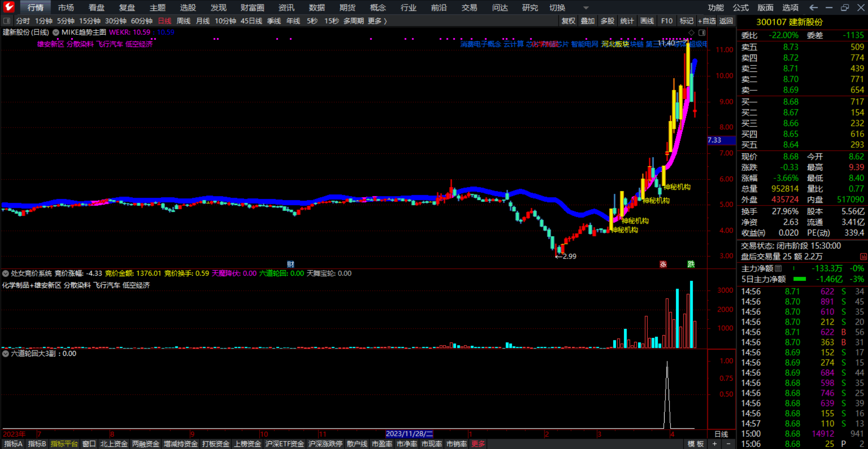868x449 pixels.
Task: Click the 画线 button
Action: pyautogui.click(x=647, y=21)
